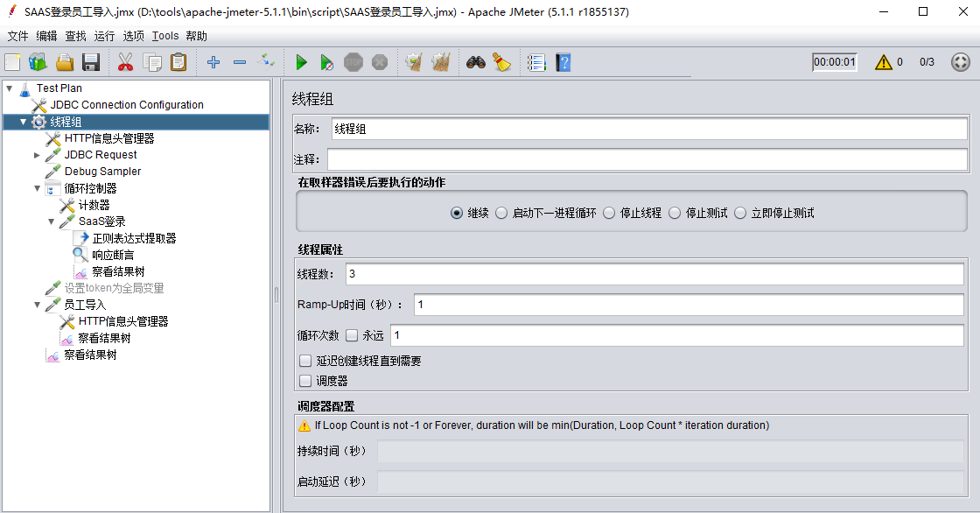980x513 pixels.
Task: Click Start no pauses icon
Action: 327,62
